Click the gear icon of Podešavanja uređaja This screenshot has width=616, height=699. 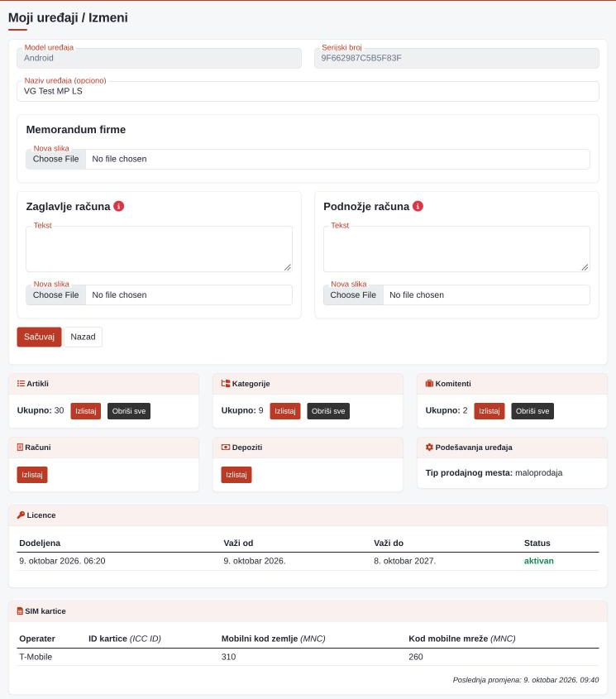click(429, 448)
